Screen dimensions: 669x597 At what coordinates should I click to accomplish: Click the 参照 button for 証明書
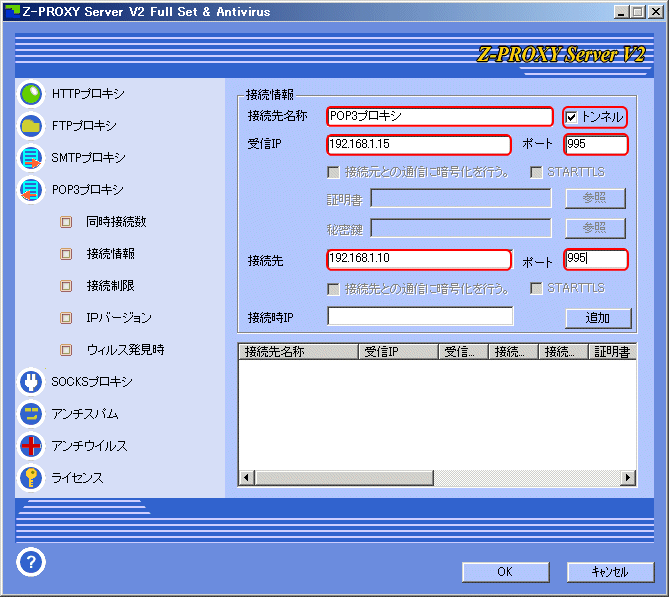pyautogui.click(x=595, y=198)
